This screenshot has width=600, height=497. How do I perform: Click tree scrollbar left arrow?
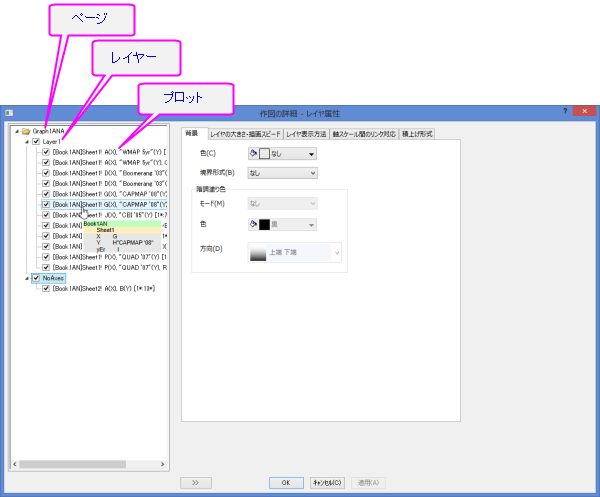coord(15,464)
